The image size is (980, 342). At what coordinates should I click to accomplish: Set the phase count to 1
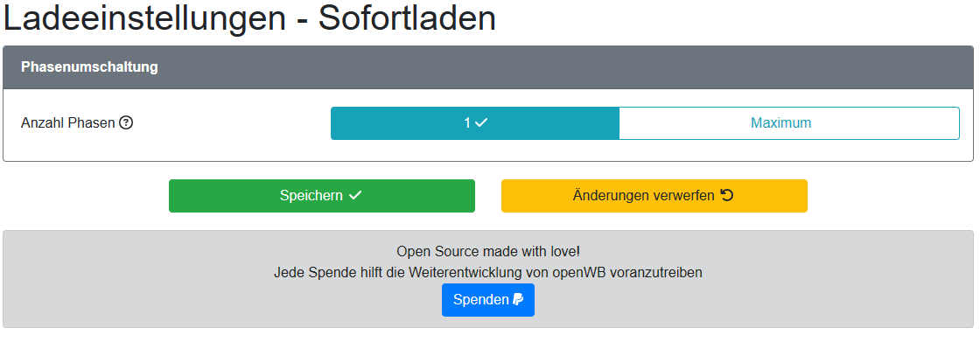click(x=475, y=123)
